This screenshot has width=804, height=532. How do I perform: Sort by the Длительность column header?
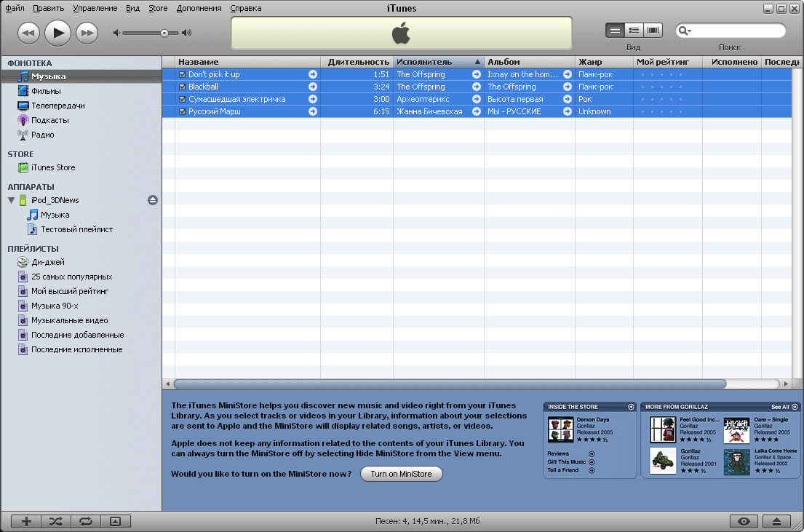[x=357, y=62]
